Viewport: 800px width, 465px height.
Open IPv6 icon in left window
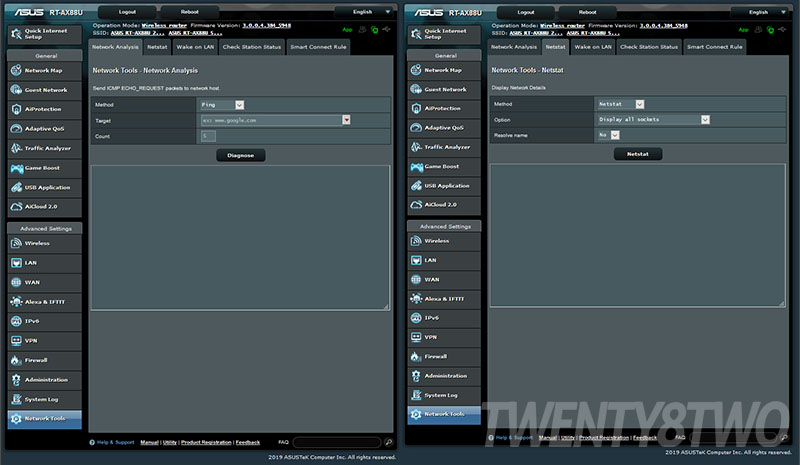click(x=16, y=321)
